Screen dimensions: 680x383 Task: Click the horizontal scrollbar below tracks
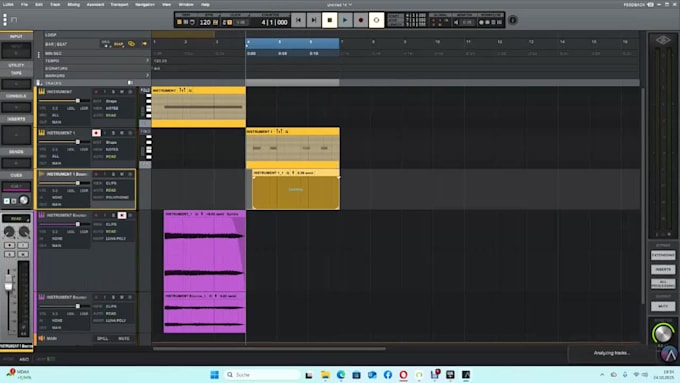[x=269, y=348]
